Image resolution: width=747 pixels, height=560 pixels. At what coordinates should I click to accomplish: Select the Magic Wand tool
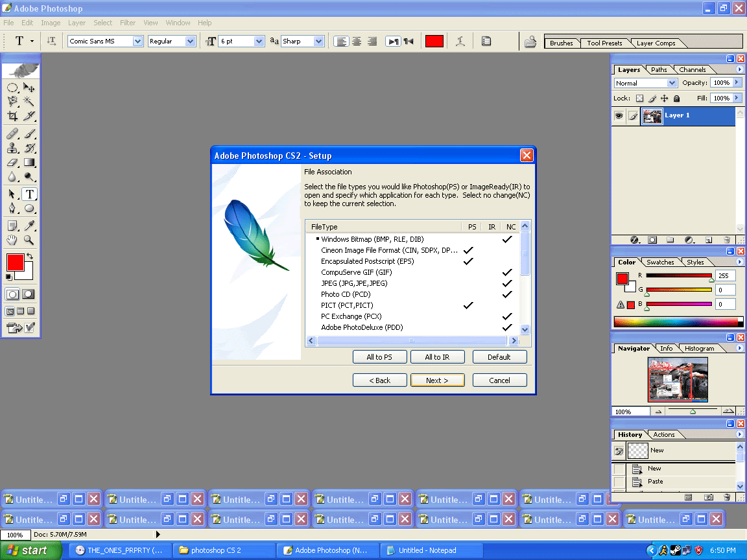tap(29, 101)
